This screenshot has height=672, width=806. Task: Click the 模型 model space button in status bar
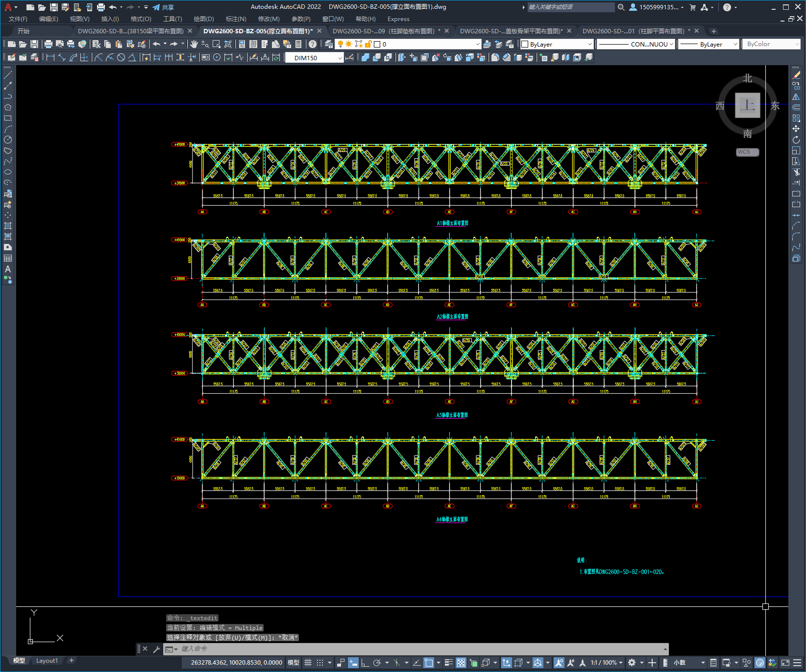coord(293,663)
